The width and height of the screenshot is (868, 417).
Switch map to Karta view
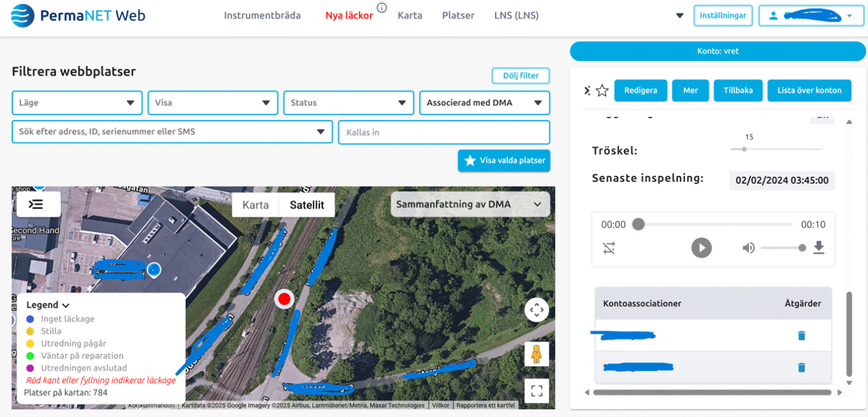pyautogui.click(x=255, y=205)
